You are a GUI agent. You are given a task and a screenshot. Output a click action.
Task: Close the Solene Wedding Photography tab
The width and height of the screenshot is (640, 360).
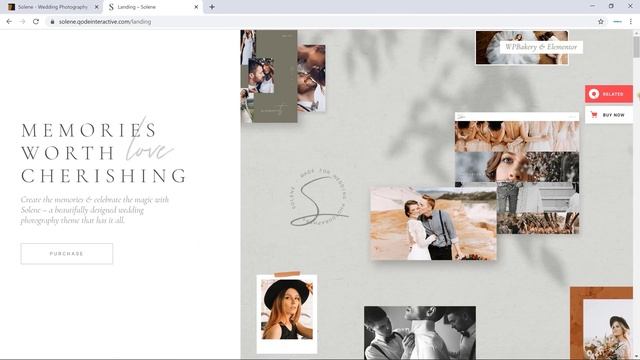pyautogui.click(x=97, y=7)
